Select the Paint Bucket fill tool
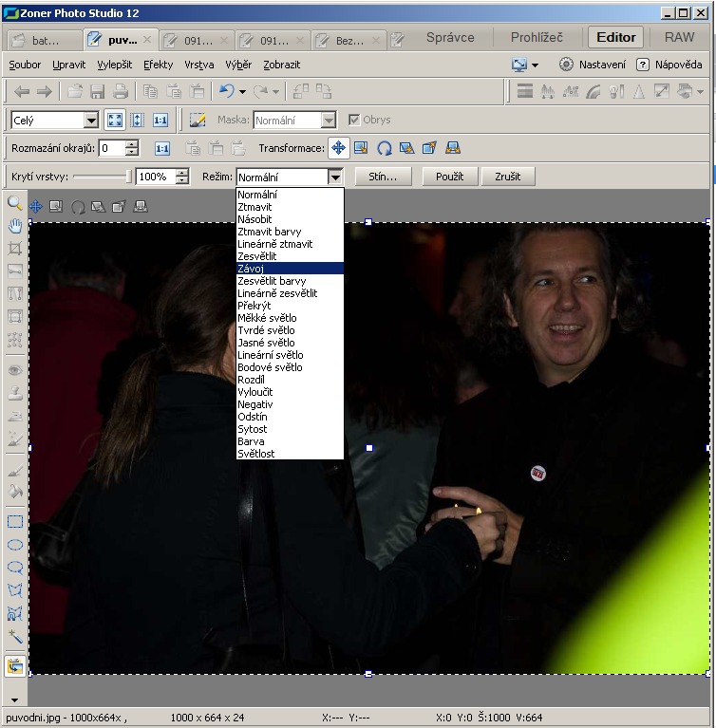 14,492
